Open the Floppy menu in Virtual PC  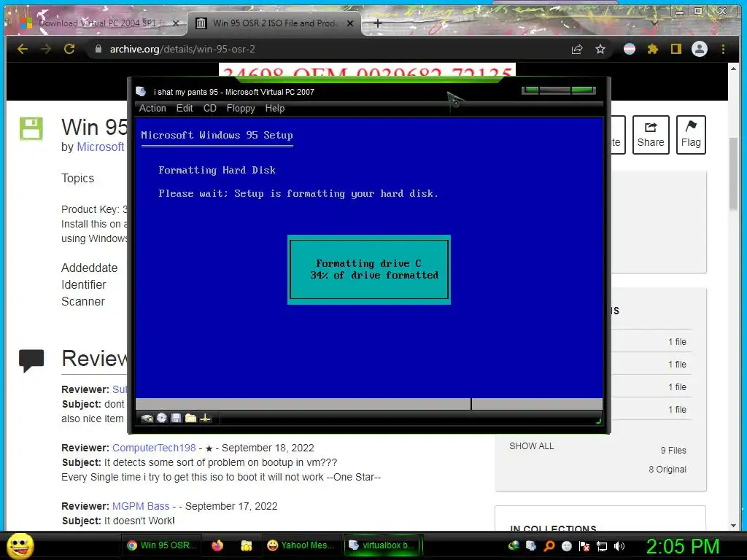point(241,108)
